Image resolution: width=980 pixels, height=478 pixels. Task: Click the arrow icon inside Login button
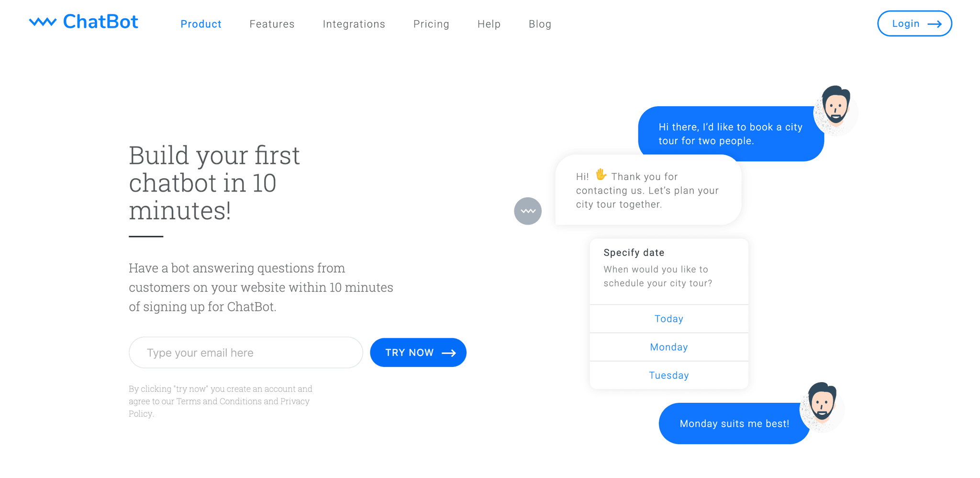coord(935,23)
